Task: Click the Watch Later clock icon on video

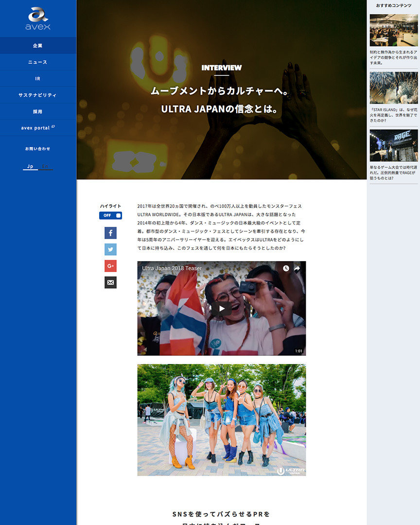Action: (286, 268)
